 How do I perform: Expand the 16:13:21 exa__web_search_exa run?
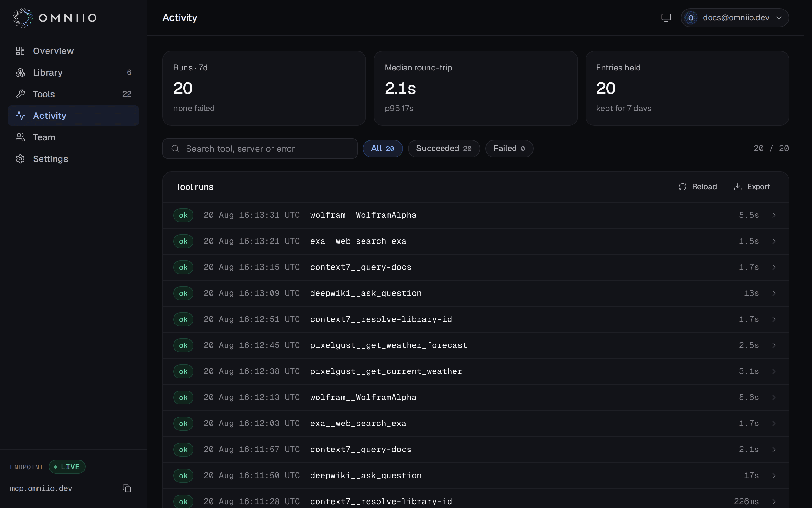pos(475,241)
